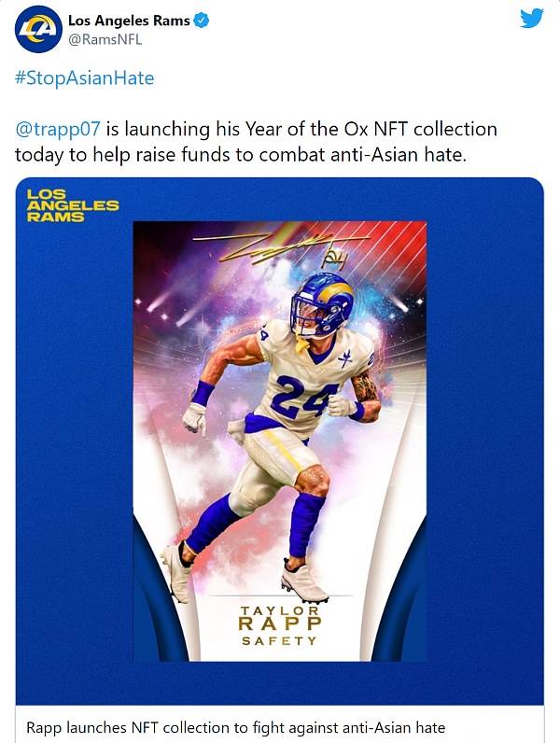The height and width of the screenshot is (743, 560).
Task: Click the player's tattooed arm
Action: click(x=366, y=394)
